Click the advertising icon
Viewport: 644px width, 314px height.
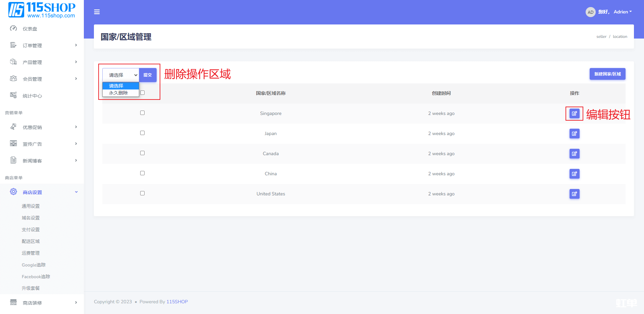[13, 143]
